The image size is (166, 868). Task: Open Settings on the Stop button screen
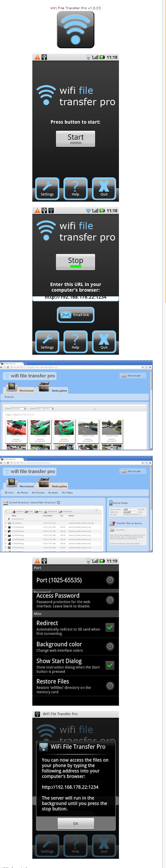point(47,342)
